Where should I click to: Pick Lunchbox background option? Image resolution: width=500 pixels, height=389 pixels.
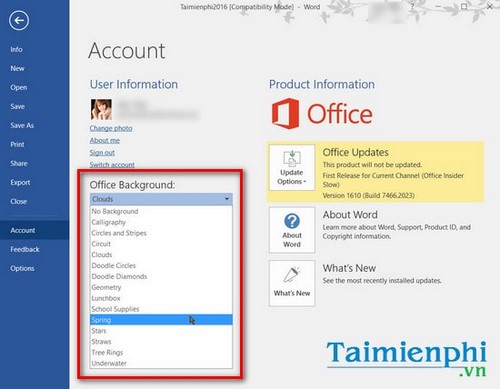[161, 298]
